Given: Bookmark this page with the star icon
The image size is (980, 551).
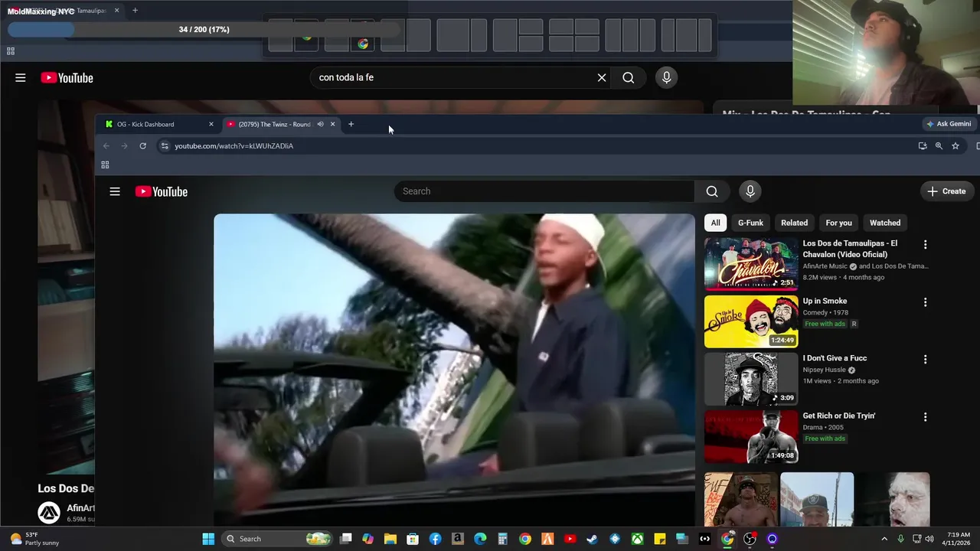Looking at the screenshot, I should pyautogui.click(x=955, y=145).
